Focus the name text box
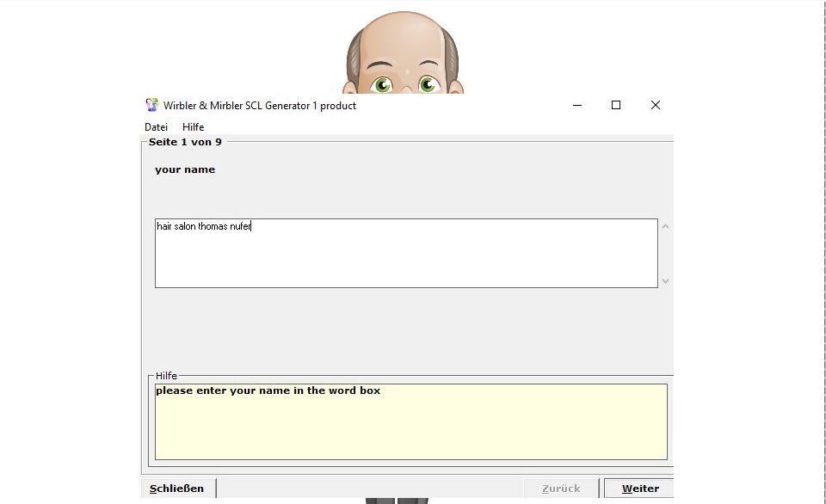 pos(406,253)
